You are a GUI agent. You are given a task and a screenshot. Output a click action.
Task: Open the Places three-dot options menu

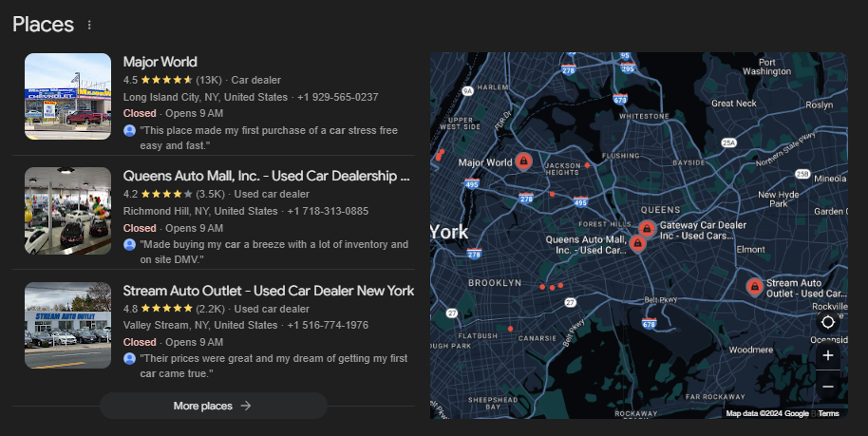[89, 25]
